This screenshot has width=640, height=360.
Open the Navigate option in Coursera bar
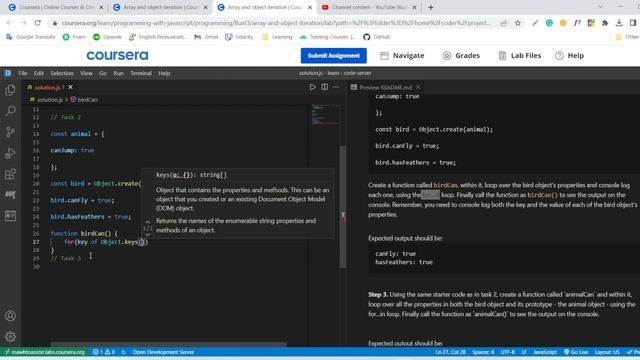point(402,56)
